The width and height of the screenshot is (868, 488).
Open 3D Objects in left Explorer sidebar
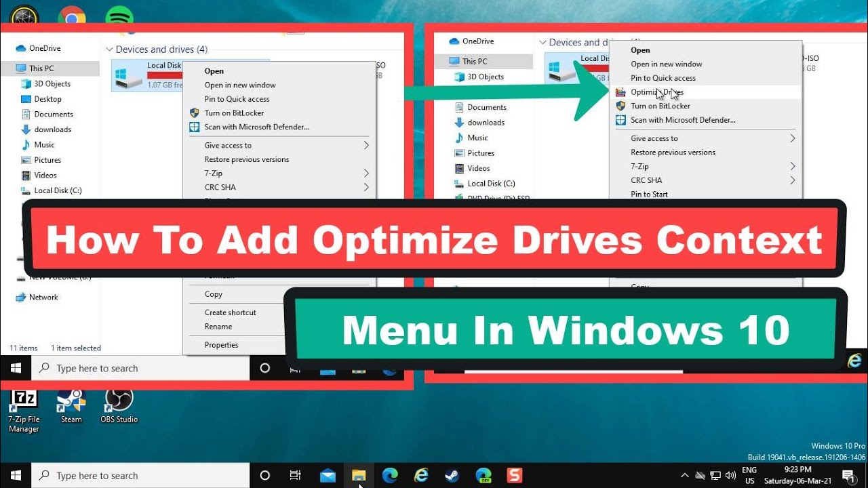pyautogui.click(x=52, y=84)
